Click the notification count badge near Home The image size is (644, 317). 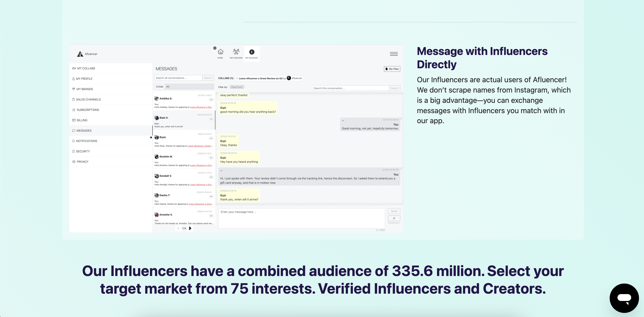215,48
